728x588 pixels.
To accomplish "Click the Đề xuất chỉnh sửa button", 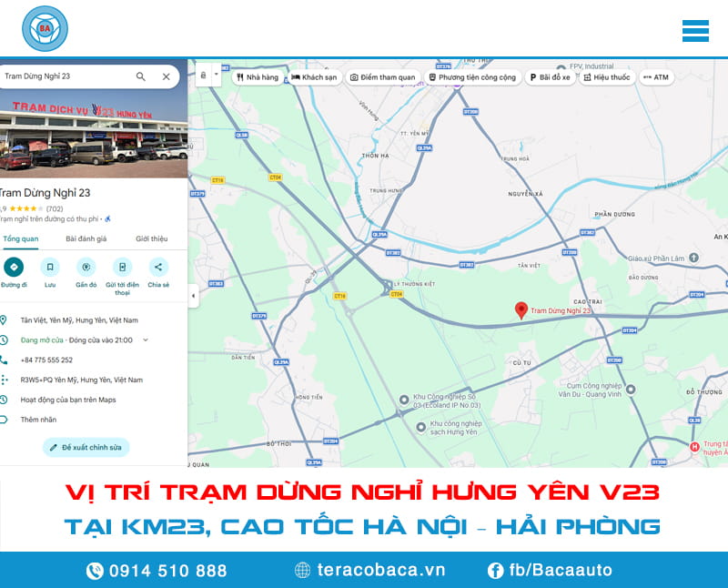I will click(85, 447).
